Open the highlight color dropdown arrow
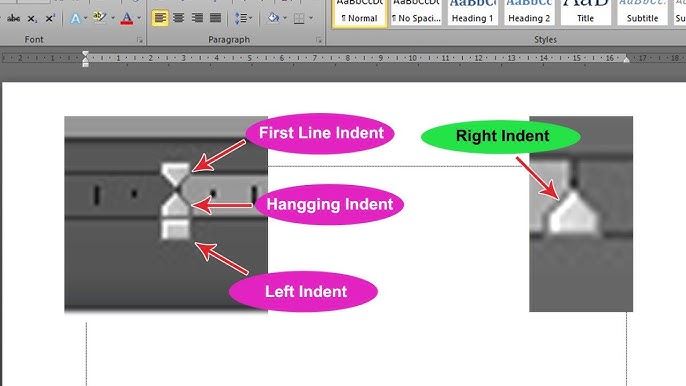Viewport: 686px width, 386px height. [113, 18]
